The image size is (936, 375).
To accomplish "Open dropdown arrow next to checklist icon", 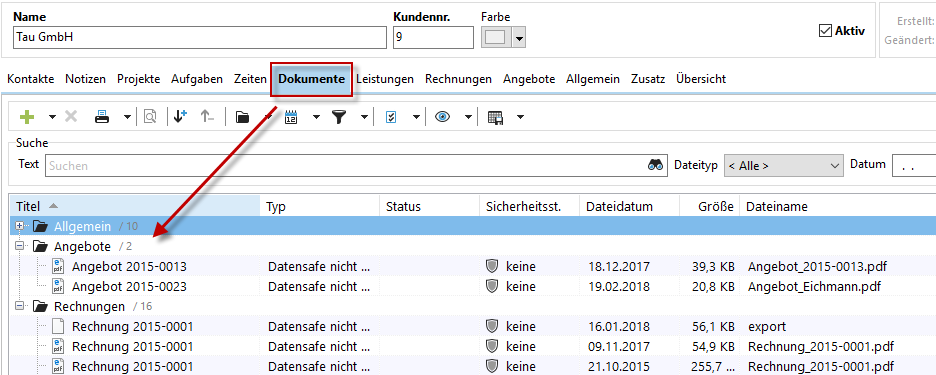I will (x=416, y=117).
